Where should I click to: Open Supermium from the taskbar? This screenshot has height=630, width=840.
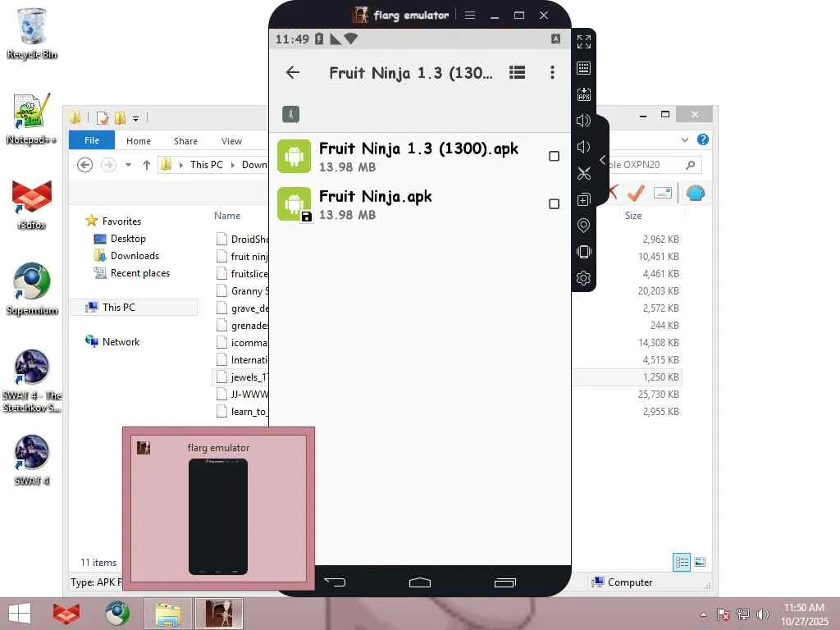coord(116,614)
